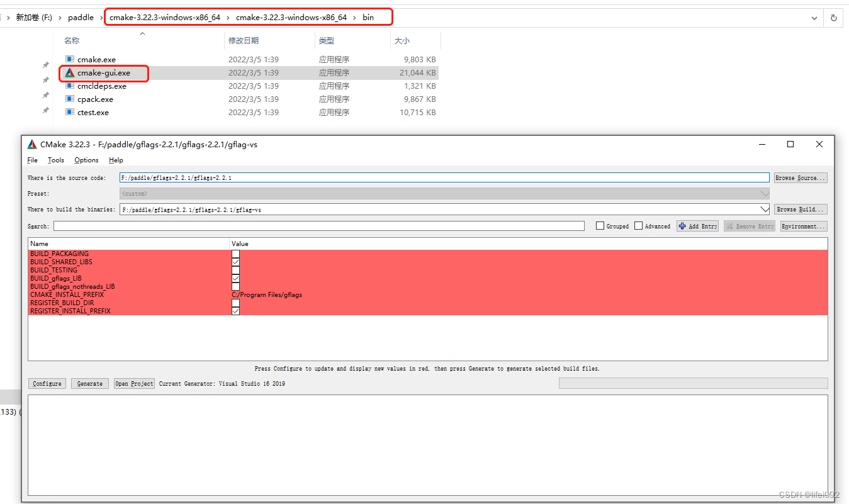849x504 pixels.
Task: Open the Tools menu in CMake
Action: pyautogui.click(x=56, y=160)
